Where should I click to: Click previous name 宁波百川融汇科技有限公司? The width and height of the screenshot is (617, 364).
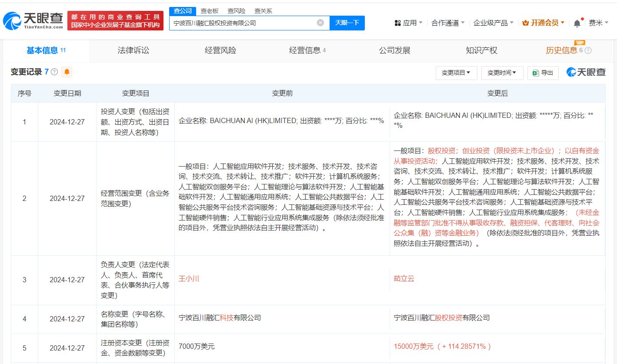click(x=220, y=318)
